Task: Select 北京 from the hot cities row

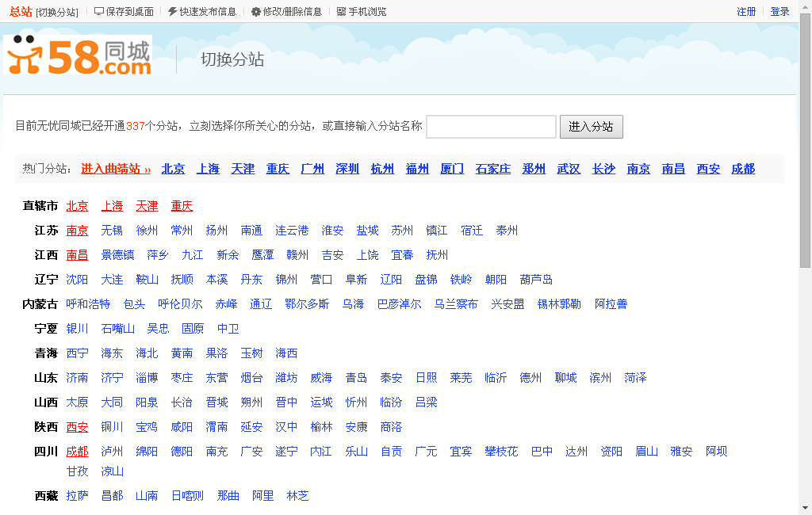Action: pos(173,169)
